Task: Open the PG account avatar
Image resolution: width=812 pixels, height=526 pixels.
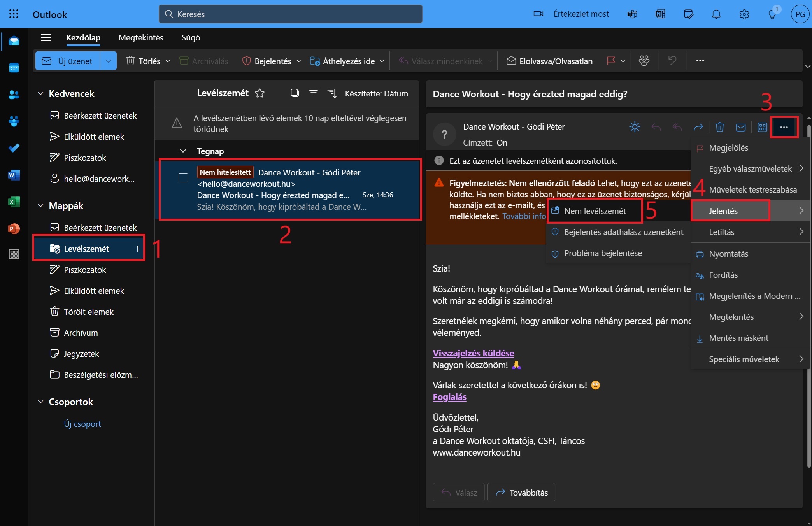Action: coord(800,14)
